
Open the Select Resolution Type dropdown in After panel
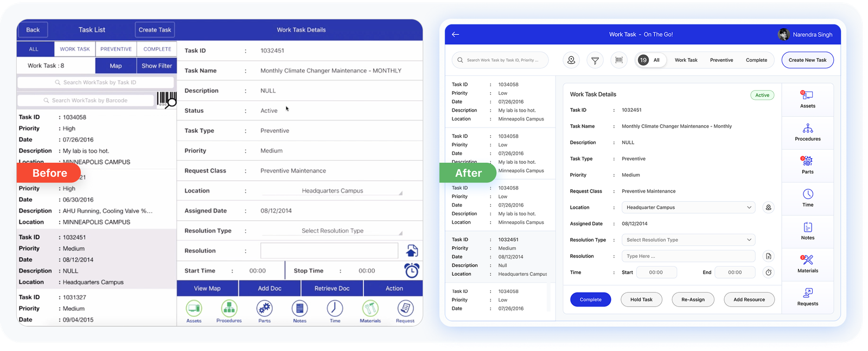(x=688, y=240)
